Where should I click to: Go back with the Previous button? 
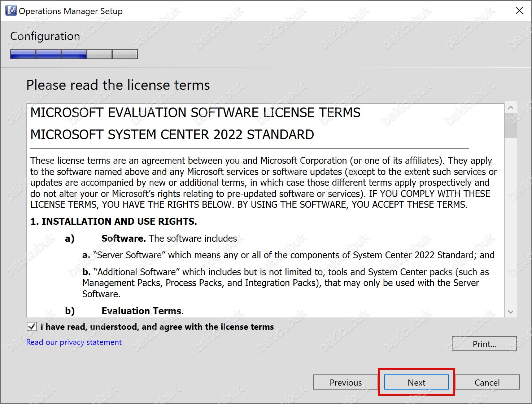(x=345, y=382)
